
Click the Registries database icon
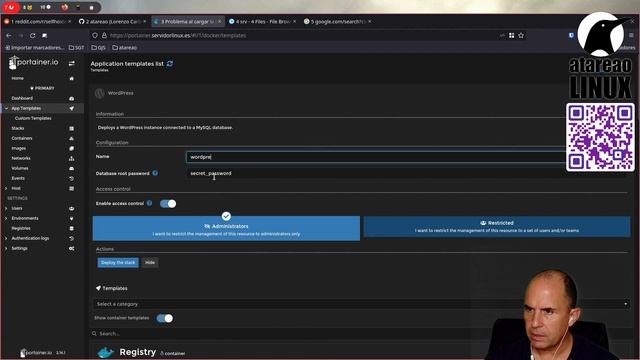tap(71, 229)
